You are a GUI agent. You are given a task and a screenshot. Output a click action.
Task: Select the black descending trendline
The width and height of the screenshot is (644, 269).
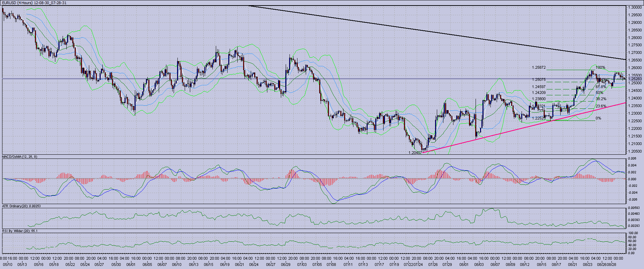tap(415, 30)
